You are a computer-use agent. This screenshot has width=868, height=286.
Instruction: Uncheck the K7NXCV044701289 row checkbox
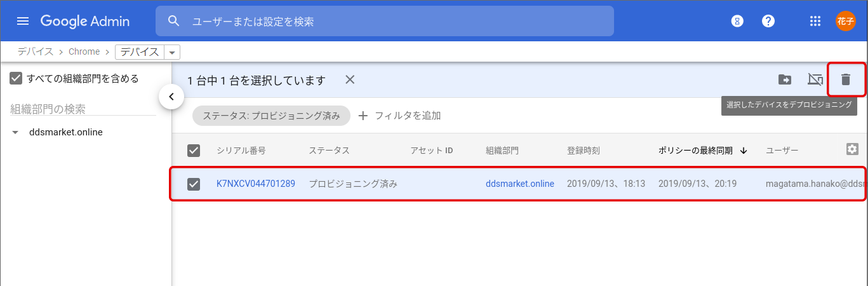tap(194, 184)
